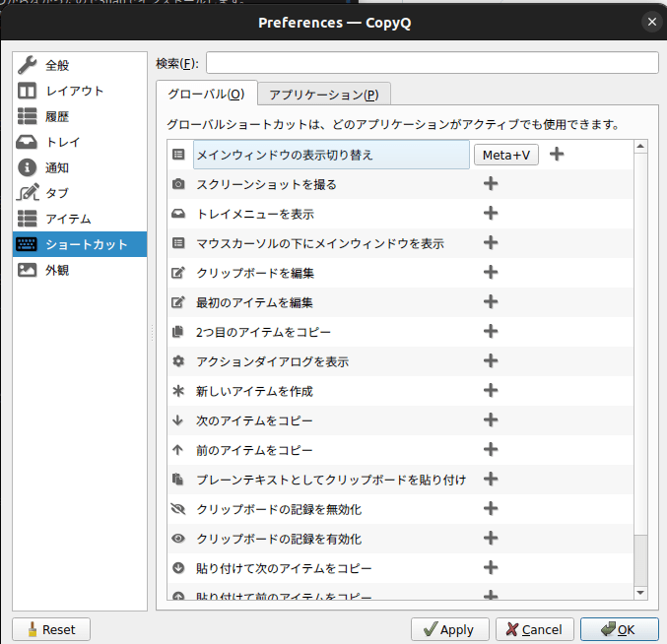This screenshot has height=644, width=667.
Task: Select the クリップボードの記録を無効化 row text
Action: click(x=279, y=509)
